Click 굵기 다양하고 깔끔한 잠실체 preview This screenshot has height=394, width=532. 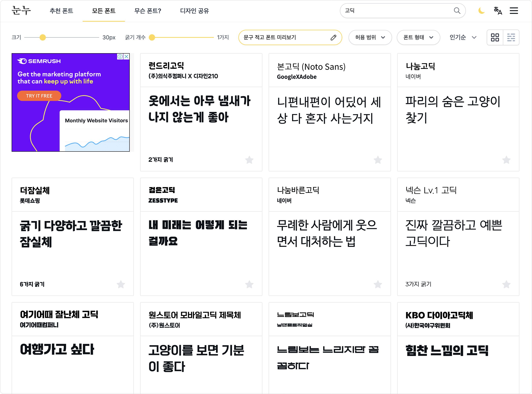(71, 234)
